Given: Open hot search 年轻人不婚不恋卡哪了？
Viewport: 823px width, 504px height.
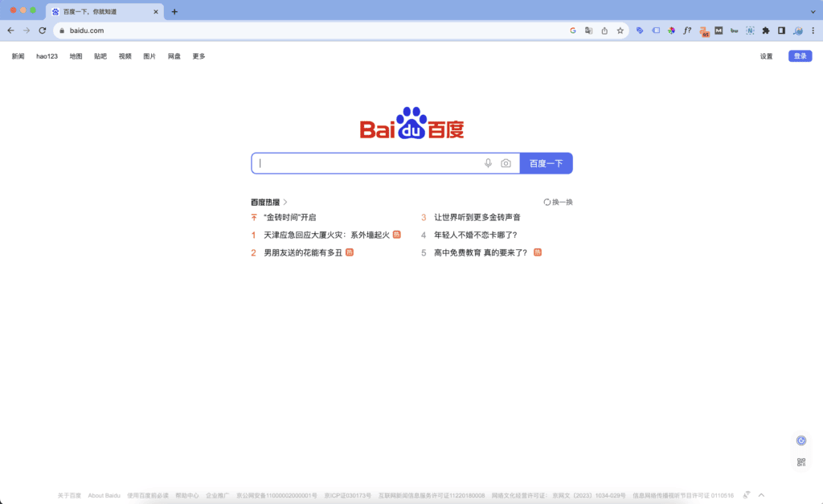Looking at the screenshot, I should [475, 235].
